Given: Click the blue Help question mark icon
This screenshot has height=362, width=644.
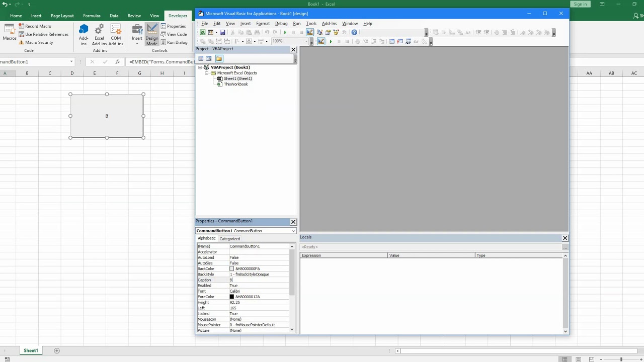Looking at the screenshot, I should pos(354,32).
